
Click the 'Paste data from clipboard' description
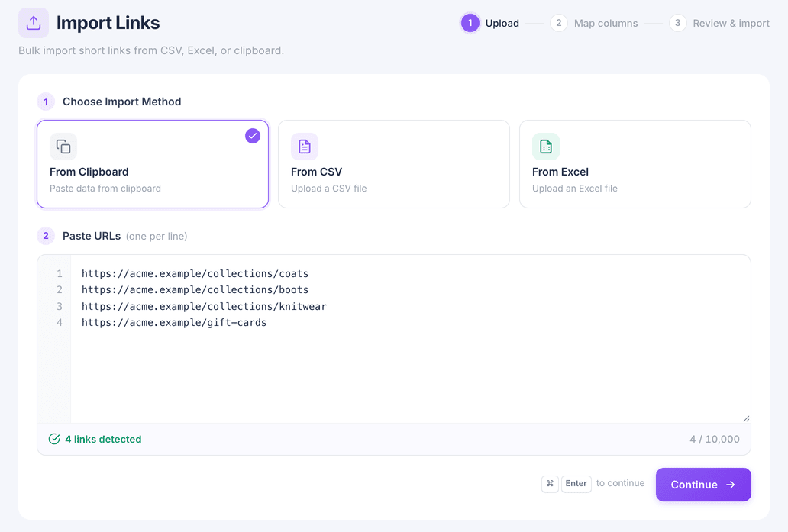point(105,189)
